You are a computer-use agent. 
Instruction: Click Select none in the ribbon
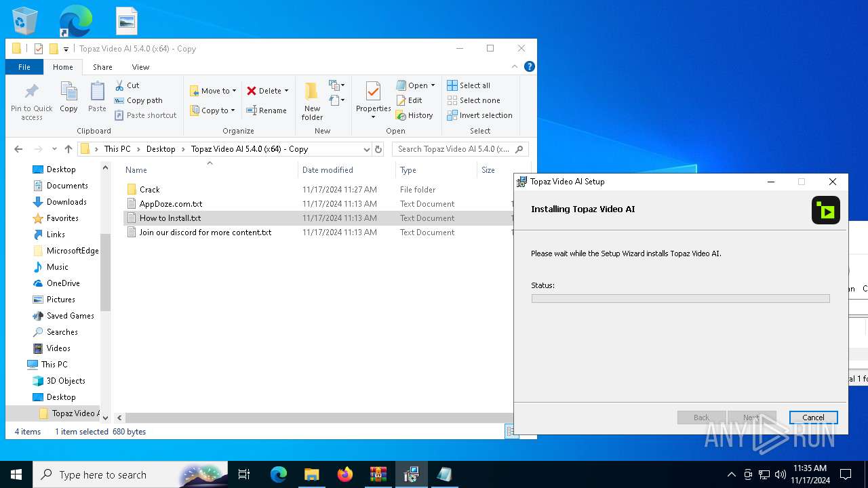pos(473,100)
